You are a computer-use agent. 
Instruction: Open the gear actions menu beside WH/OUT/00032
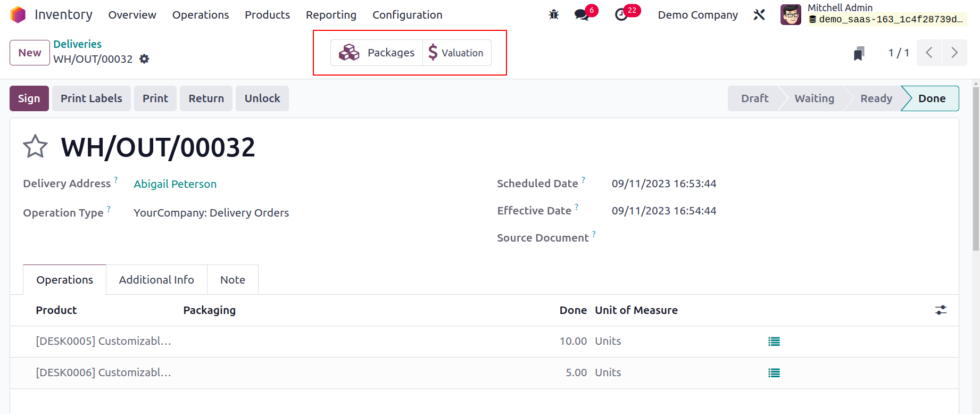coord(144,59)
